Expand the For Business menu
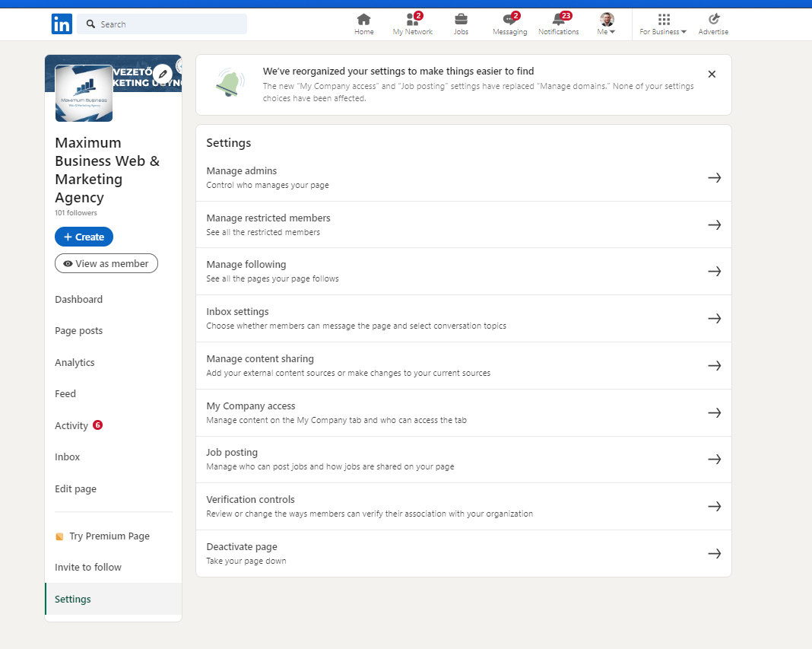Screen dimensions: 812x649 (x=663, y=24)
